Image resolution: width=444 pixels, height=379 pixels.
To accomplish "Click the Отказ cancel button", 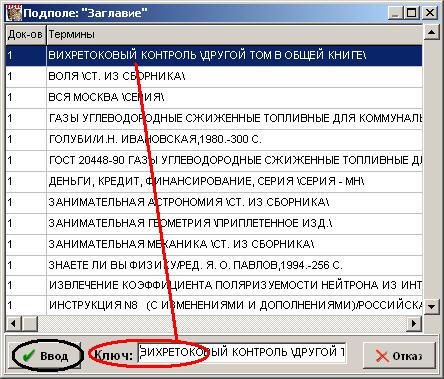I will pos(399,356).
